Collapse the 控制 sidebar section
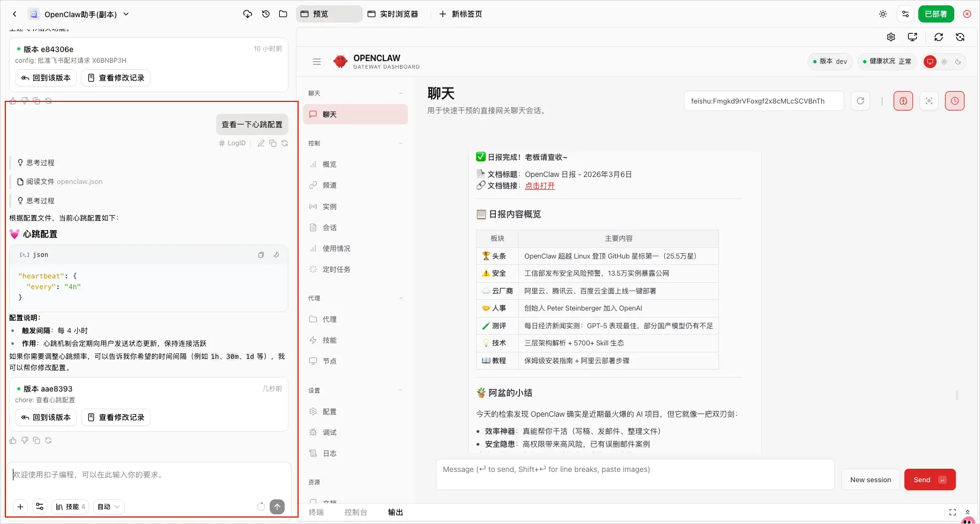The height and width of the screenshot is (524, 980). coord(400,143)
